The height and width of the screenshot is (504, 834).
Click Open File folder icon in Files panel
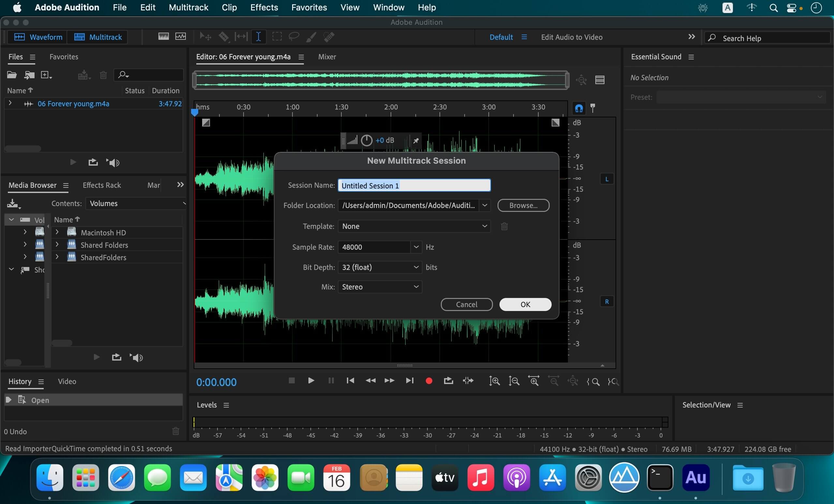[12, 75]
